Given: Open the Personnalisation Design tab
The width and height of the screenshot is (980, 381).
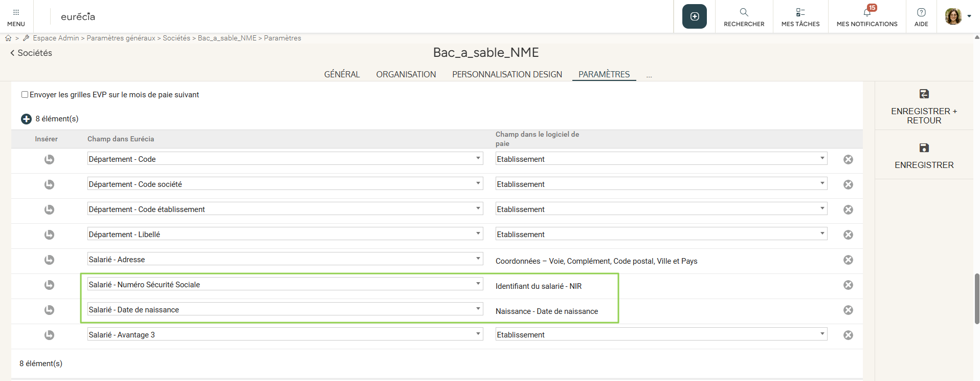Looking at the screenshot, I should (x=507, y=75).
